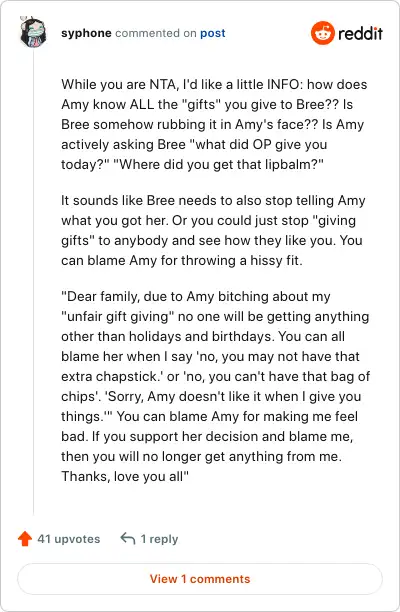400x612 pixels.
Task: Click the line "can blame Amy for throwing a hissy fit"
Action: pos(182,260)
